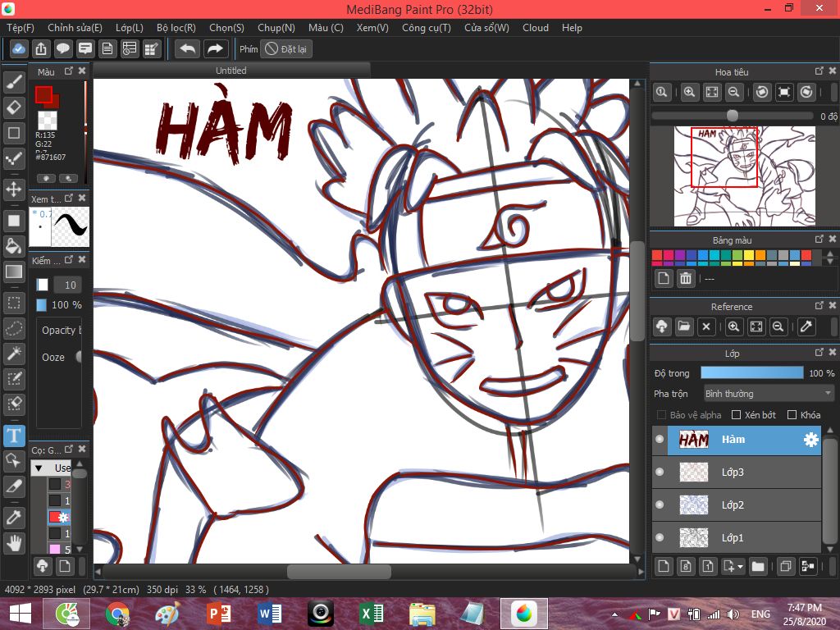840x630 pixels.
Task: Open the Công cụ(T) menu
Action: tap(427, 28)
